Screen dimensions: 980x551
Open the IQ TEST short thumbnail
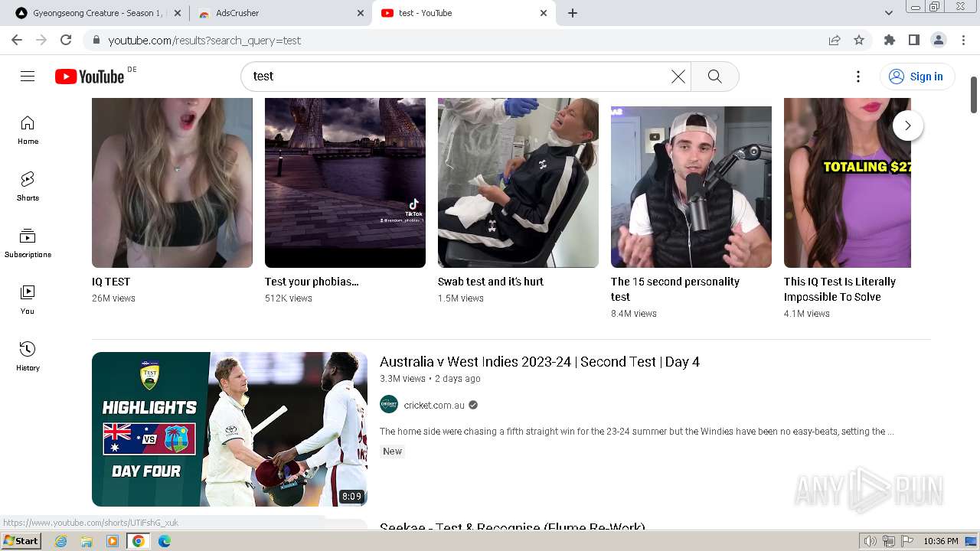172,183
